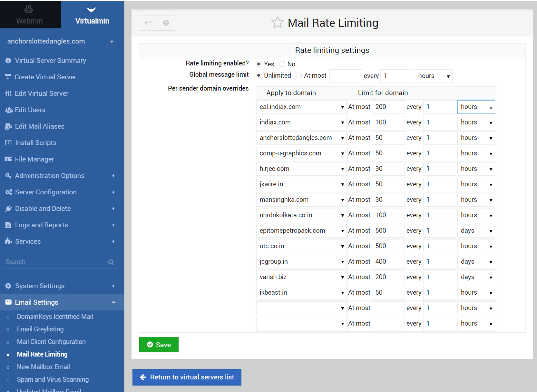
Task: Click the Virtualmin chevron logo icon
Action: [92, 10]
